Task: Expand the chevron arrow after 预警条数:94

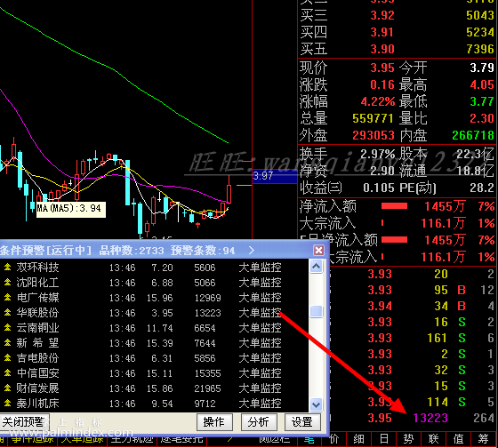Action: click(x=252, y=250)
